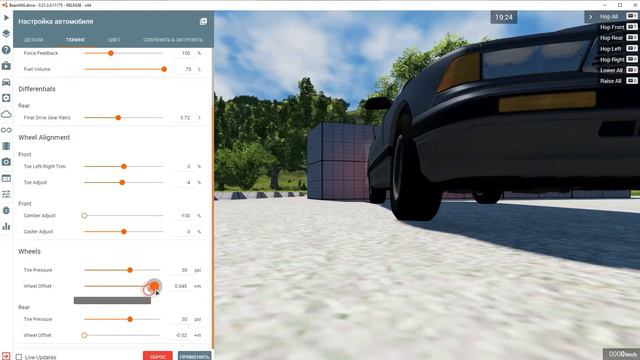Collapse the Hop controls list chevron
Image resolution: width=640 pixels, height=360 pixels.
coord(590,17)
